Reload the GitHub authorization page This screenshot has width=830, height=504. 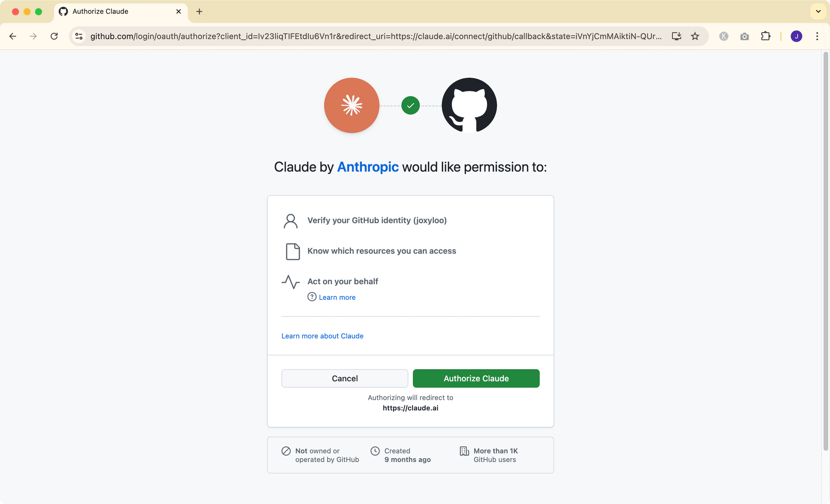[54, 37]
